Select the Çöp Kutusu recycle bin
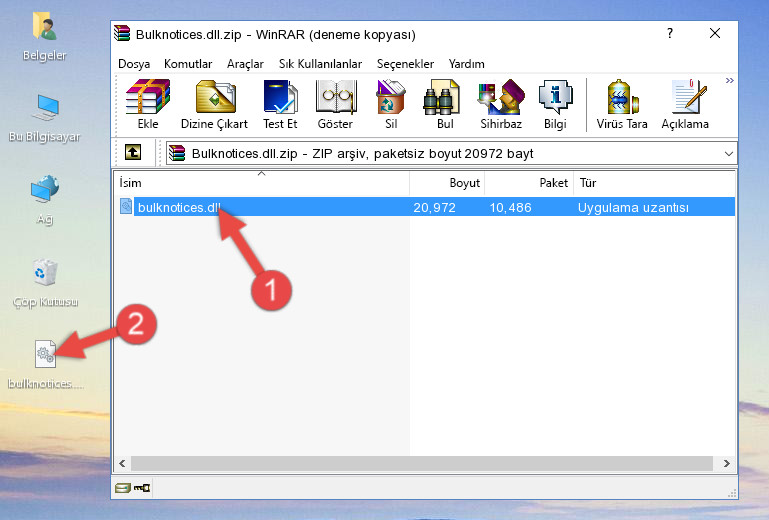The width and height of the screenshot is (769, 520). 45,282
